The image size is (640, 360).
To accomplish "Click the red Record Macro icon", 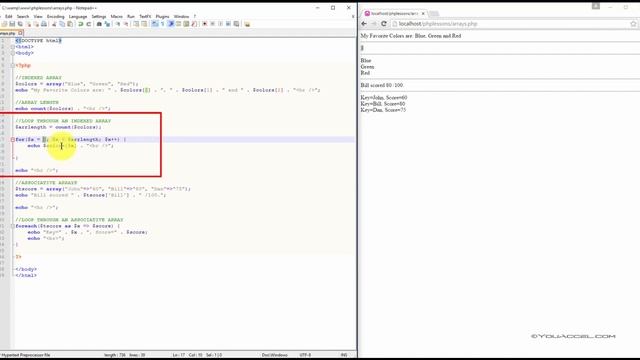I will click(204, 24).
